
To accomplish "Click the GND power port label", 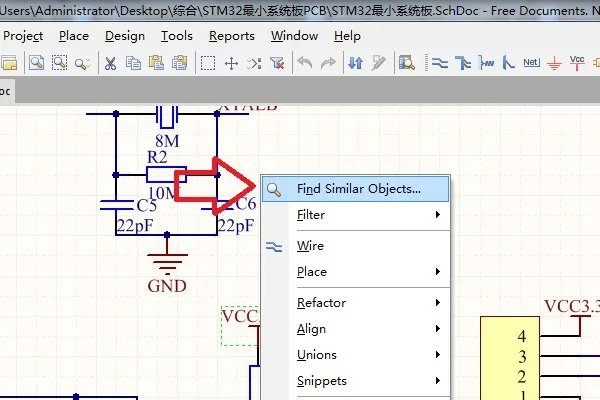I will coord(167,286).
